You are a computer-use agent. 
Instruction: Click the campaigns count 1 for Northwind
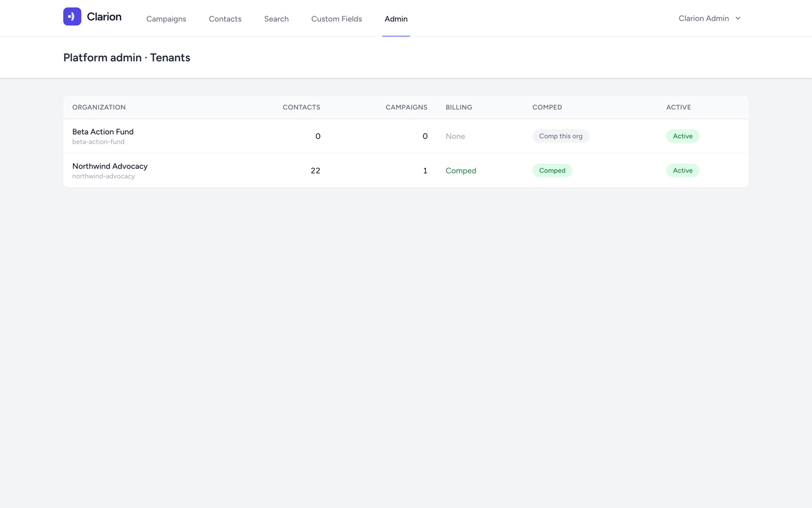425,171
